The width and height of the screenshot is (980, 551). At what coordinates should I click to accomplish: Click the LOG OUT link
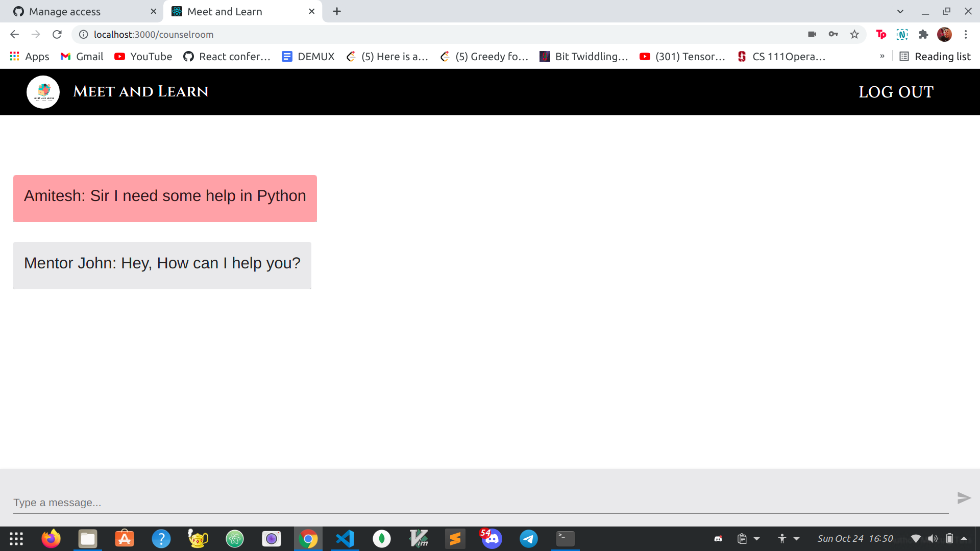[896, 92]
